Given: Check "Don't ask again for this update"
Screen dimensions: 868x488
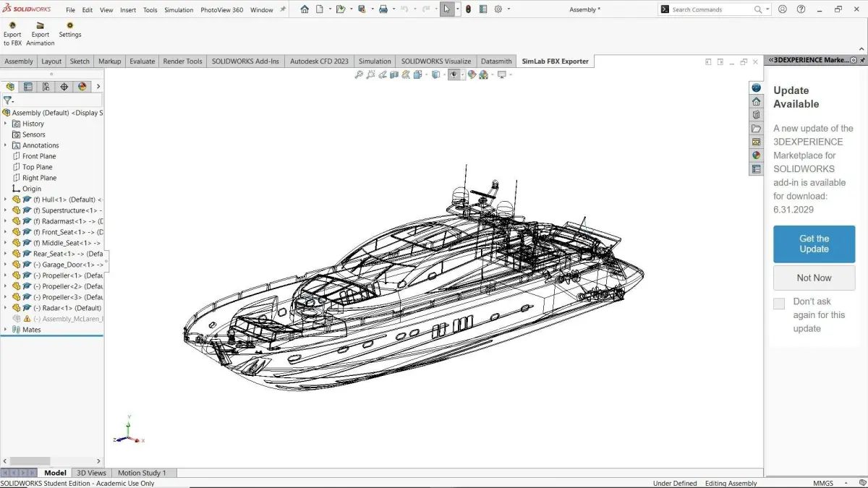Looking at the screenshot, I should (x=779, y=304).
